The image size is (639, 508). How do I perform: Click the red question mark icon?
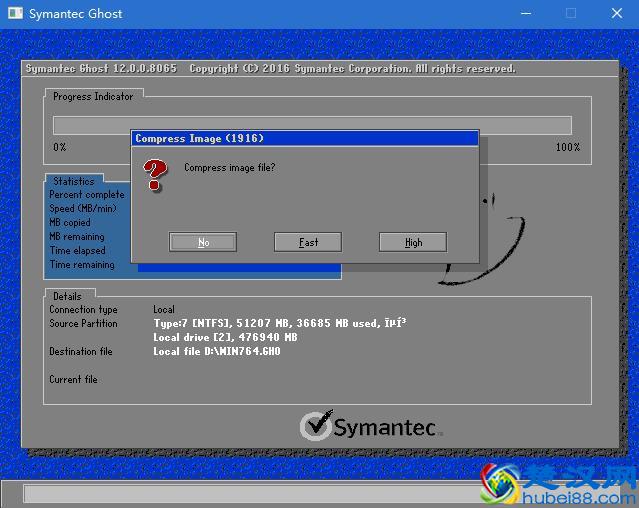coord(154,174)
